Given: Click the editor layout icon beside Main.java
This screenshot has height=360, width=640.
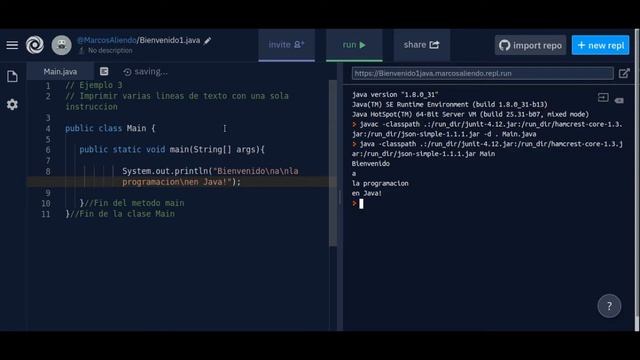Looking at the screenshot, I should point(104,71).
